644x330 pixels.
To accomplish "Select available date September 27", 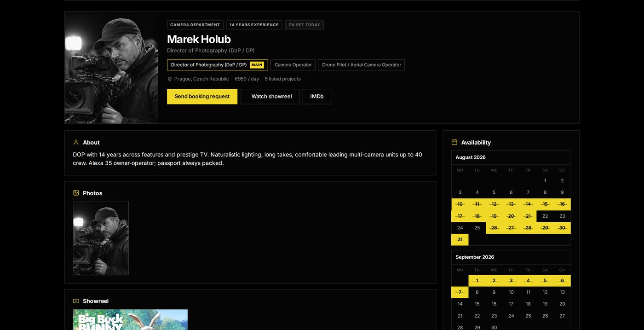I will (562, 316).
